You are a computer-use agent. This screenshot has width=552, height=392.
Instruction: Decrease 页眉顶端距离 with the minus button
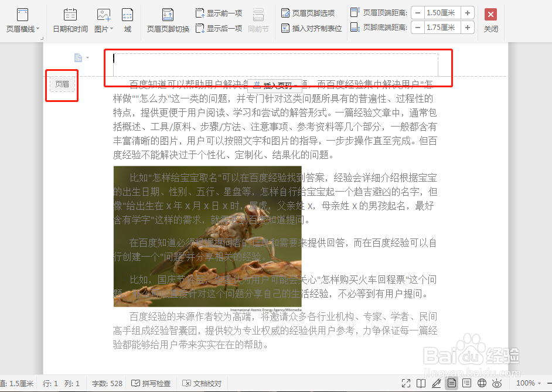coord(418,13)
